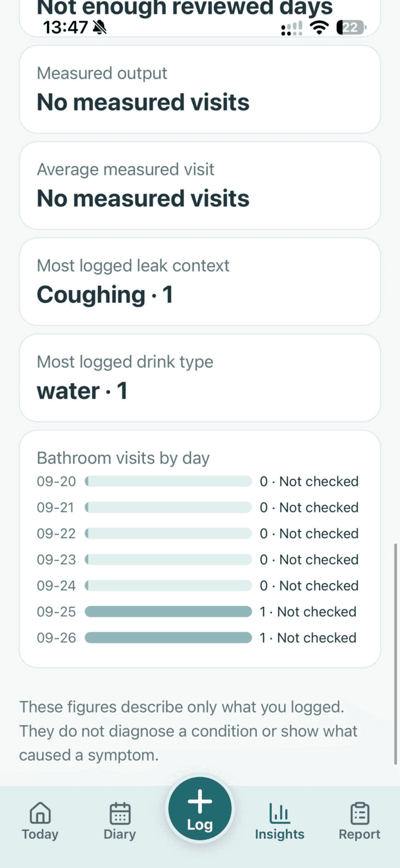The width and height of the screenshot is (400, 868).
Task: Open the Measured output card
Action: pos(200,89)
